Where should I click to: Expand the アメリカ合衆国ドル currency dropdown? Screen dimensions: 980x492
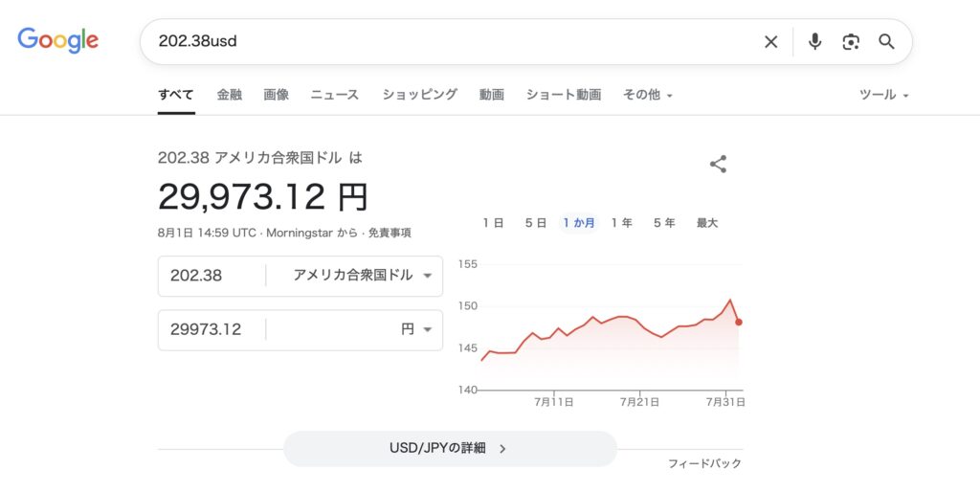(363, 276)
